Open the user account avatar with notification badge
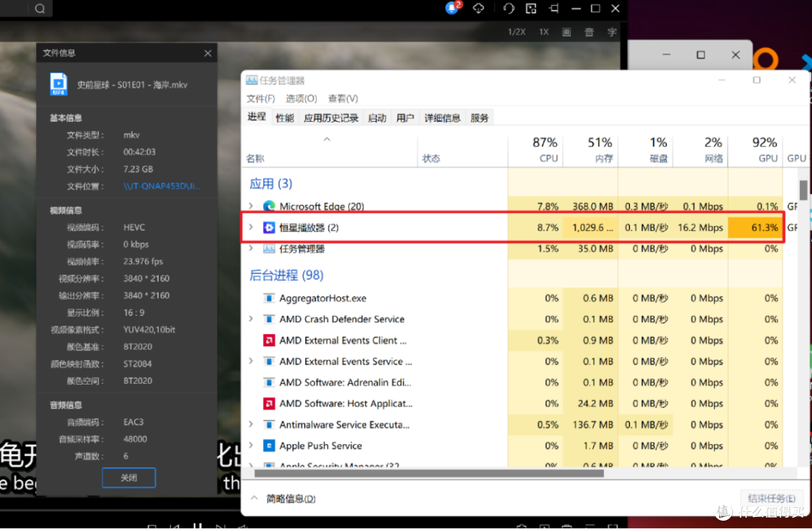 [x=452, y=8]
